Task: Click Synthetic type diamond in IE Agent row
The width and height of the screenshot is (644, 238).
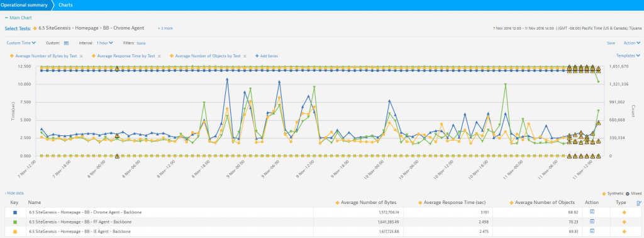Action: coord(625,232)
